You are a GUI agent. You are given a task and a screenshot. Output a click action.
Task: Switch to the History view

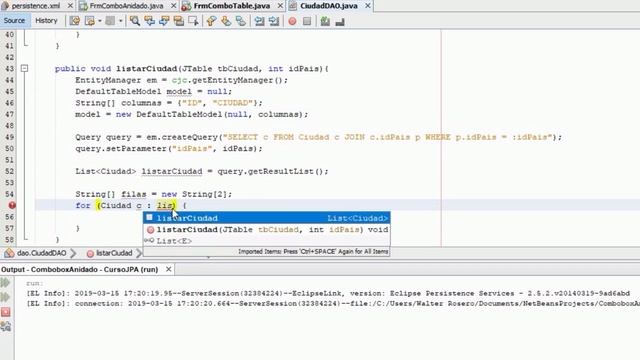(46, 20)
